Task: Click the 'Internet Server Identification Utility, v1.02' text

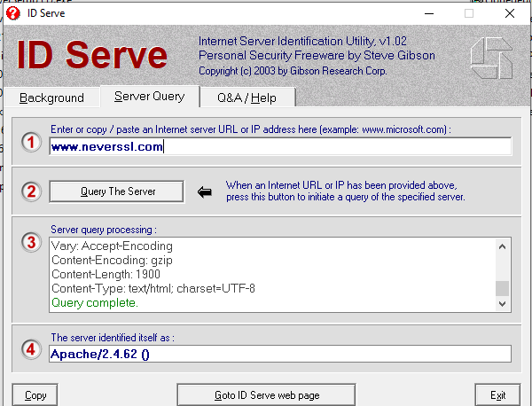Action: point(302,41)
